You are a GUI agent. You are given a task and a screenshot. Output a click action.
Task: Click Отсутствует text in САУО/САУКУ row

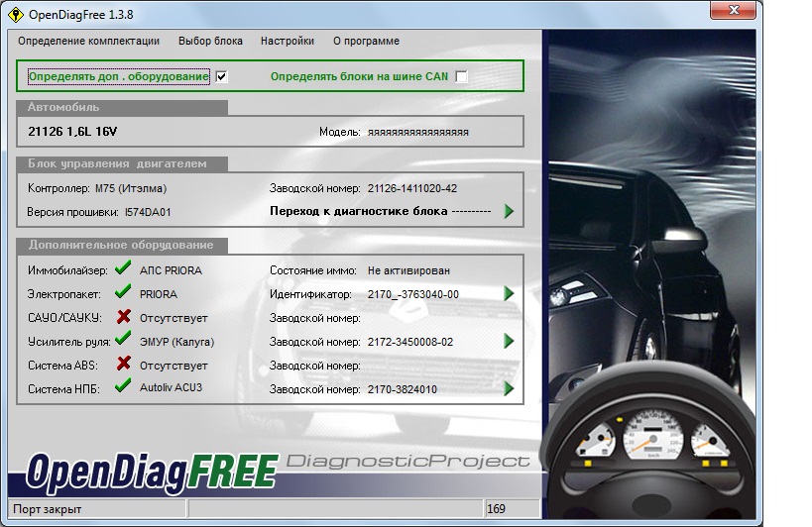click(174, 318)
